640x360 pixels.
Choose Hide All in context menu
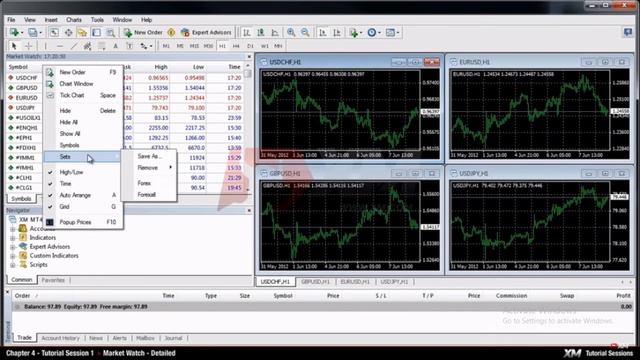[x=83, y=122]
